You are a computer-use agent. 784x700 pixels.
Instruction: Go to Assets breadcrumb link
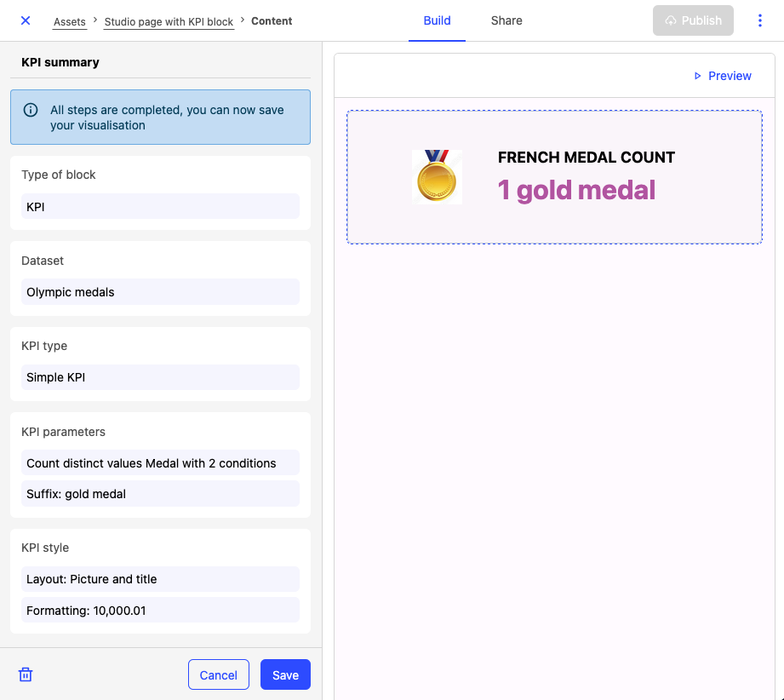70,21
